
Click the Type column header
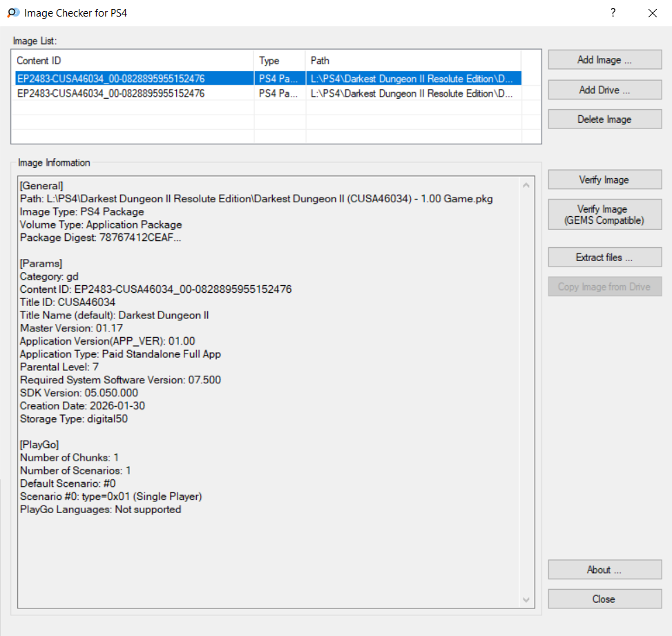click(279, 61)
